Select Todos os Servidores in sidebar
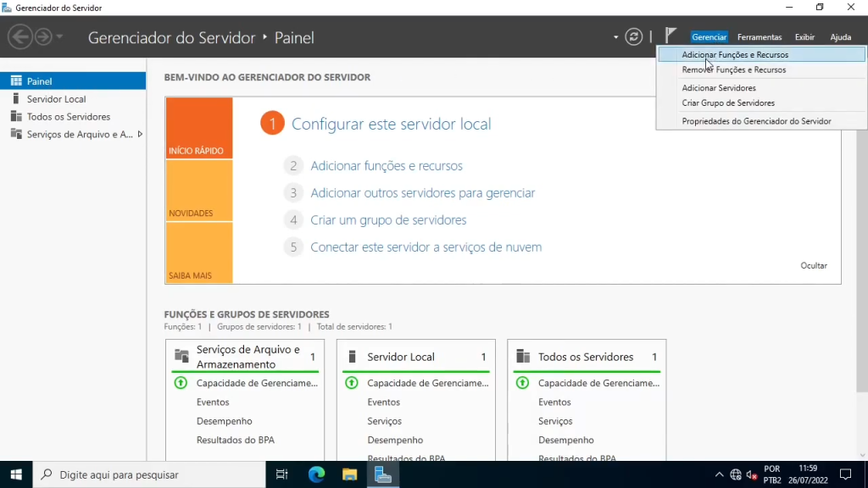The width and height of the screenshot is (868, 488). coord(73,117)
